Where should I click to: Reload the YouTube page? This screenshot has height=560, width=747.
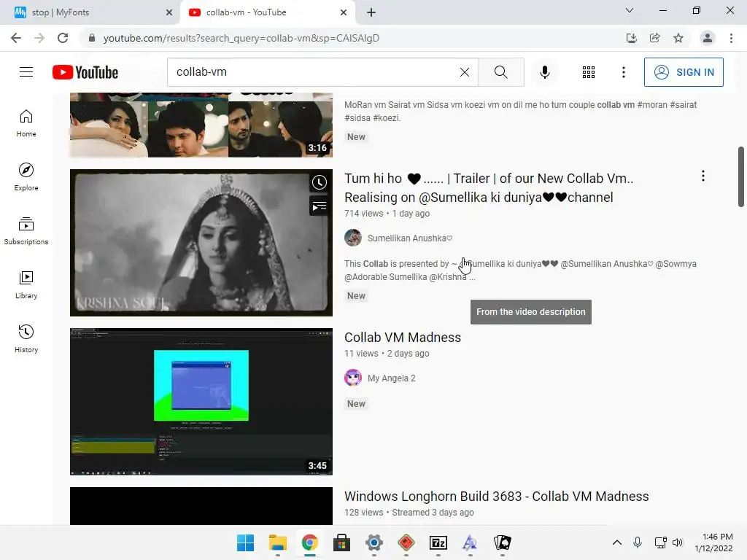coord(63,38)
